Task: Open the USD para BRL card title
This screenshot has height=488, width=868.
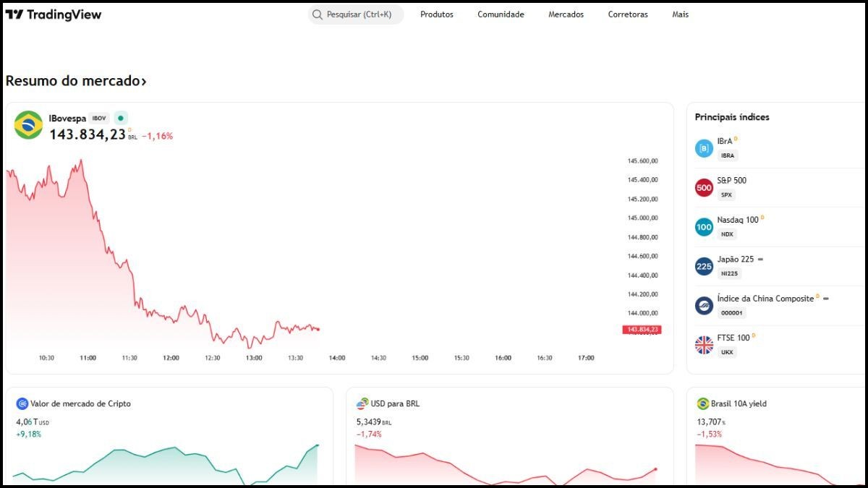Action: click(x=395, y=404)
